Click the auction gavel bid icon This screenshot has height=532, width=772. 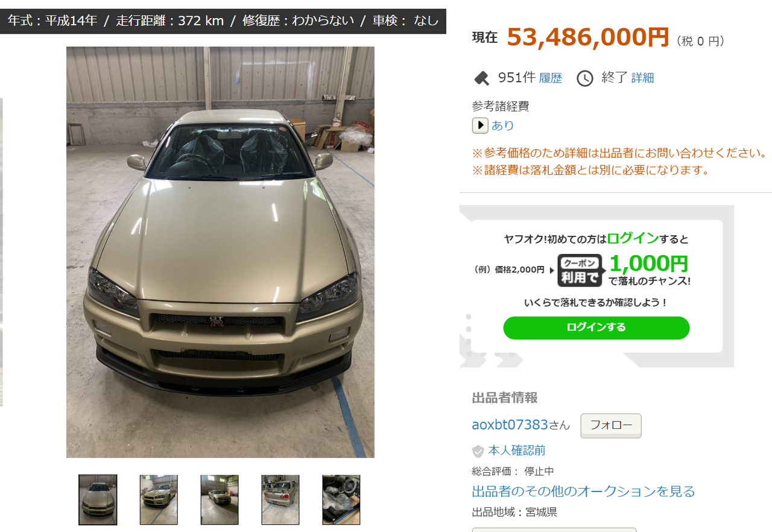click(482, 78)
